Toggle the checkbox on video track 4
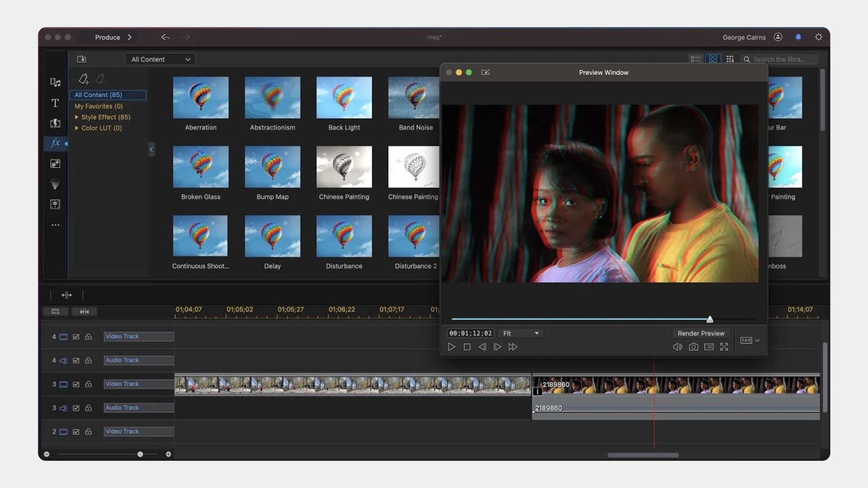Screen dimensions: 868x488 coord(76,337)
